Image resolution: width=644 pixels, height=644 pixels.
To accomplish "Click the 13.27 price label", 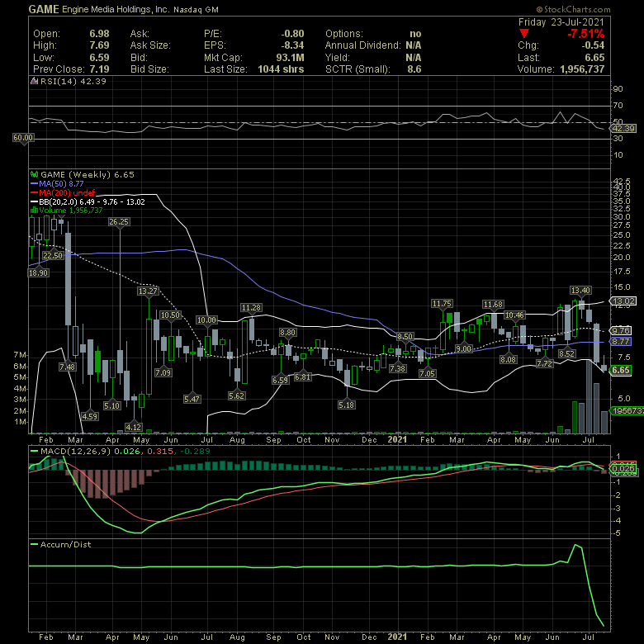I will (x=148, y=291).
